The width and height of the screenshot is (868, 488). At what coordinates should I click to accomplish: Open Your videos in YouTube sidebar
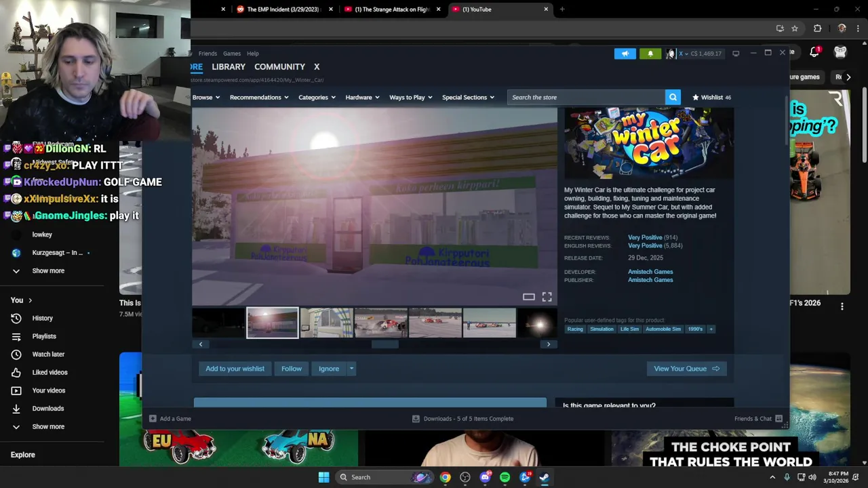click(49, 390)
